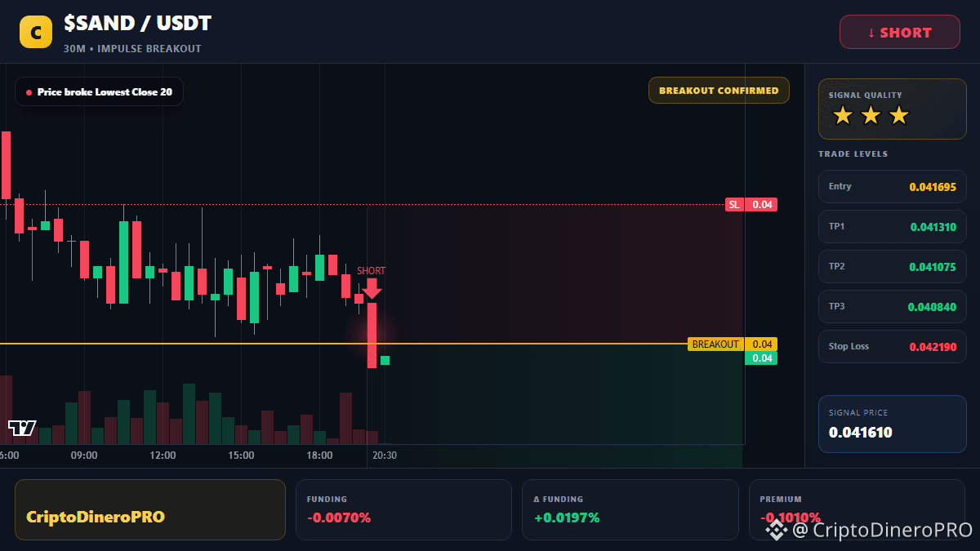Click the SHORT direction button at top right
Screen dimensions: 980x551
click(900, 32)
